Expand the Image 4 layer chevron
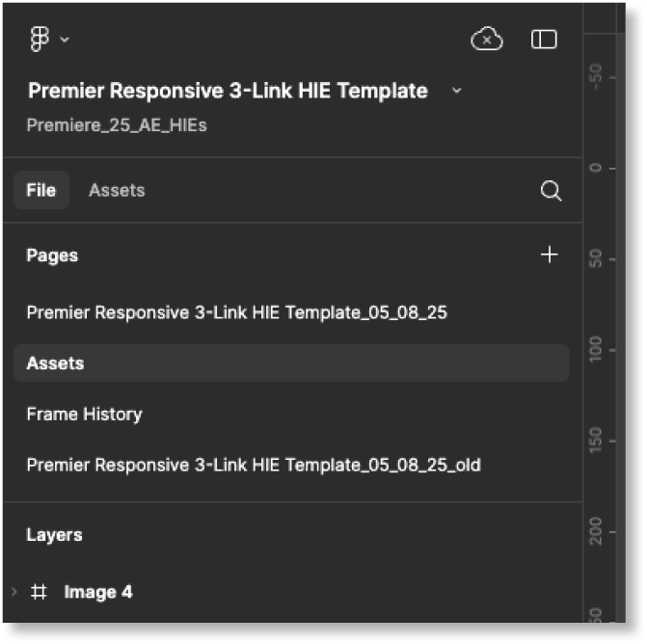 pyautogui.click(x=13, y=592)
